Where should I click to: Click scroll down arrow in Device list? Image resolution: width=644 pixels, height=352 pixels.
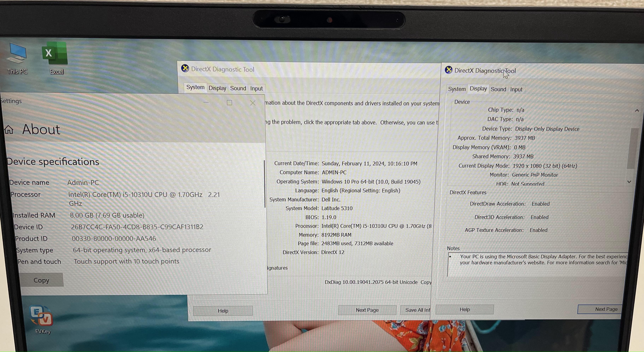click(x=629, y=182)
